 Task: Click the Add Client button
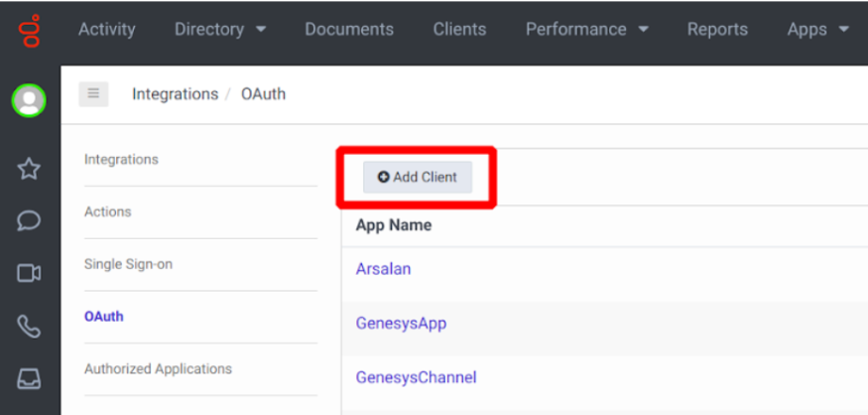pyautogui.click(x=418, y=177)
